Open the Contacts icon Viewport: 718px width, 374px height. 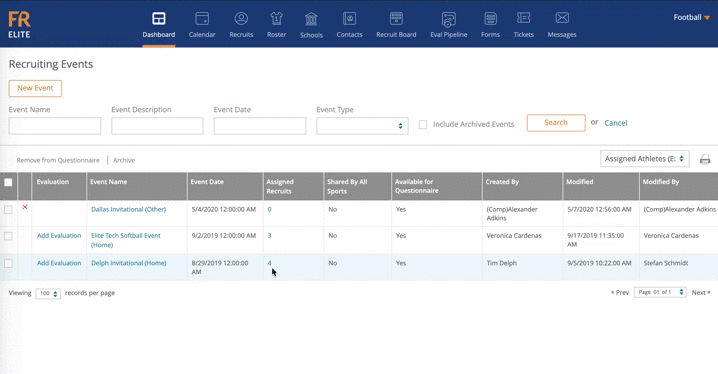pos(349,19)
